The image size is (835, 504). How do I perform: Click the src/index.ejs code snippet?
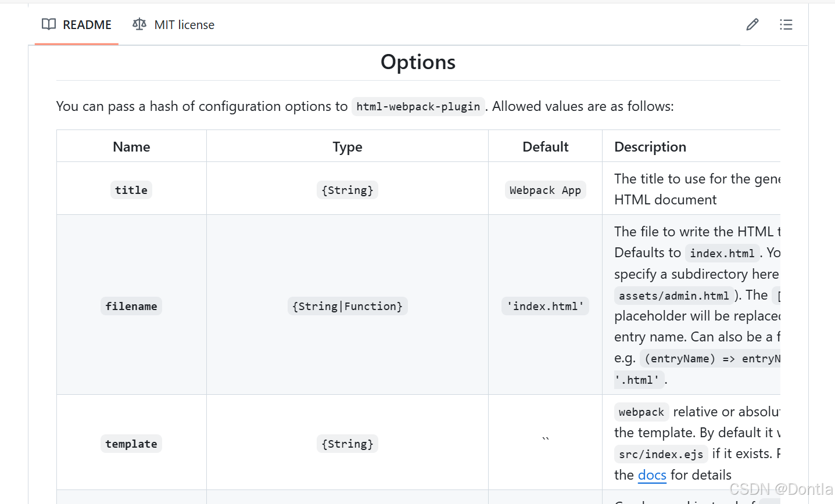point(661,454)
